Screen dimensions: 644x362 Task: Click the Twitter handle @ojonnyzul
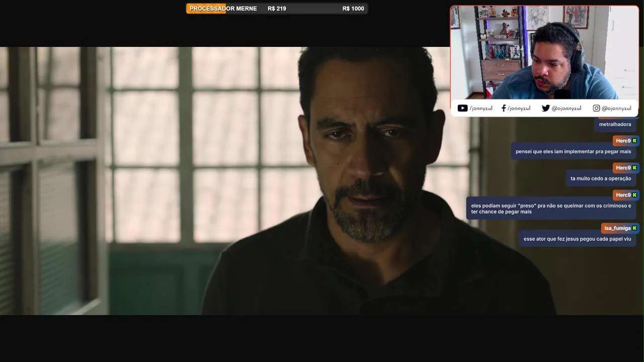coord(566,108)
